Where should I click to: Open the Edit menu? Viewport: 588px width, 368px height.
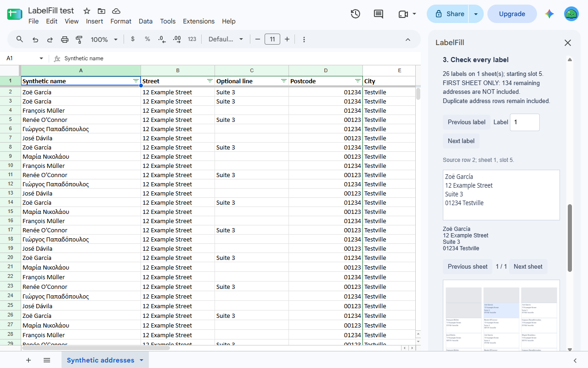pyautogui.click(x=52, y=21)
